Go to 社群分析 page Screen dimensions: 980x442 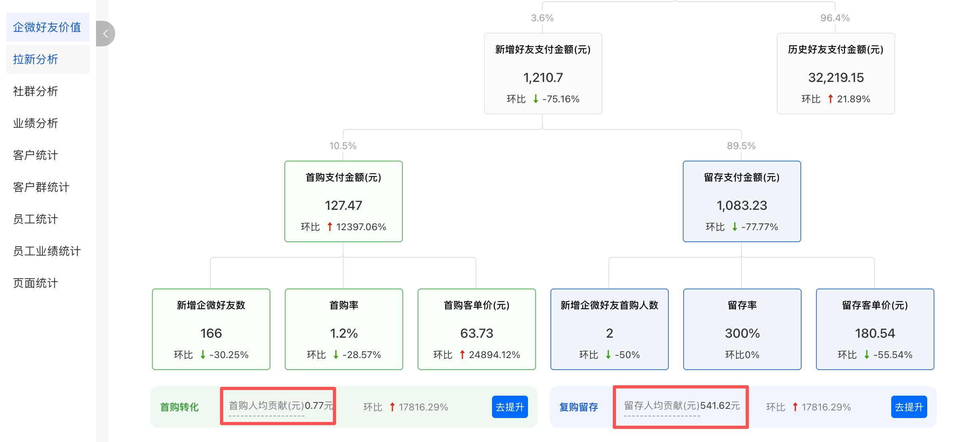36,91
